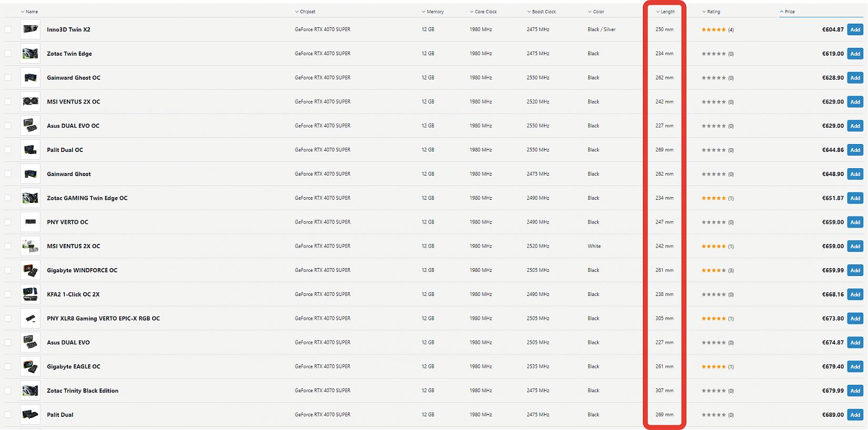Check the Gainward Ghost OC row checkbox
Screen dimensions: 868x430
(8, 78)
